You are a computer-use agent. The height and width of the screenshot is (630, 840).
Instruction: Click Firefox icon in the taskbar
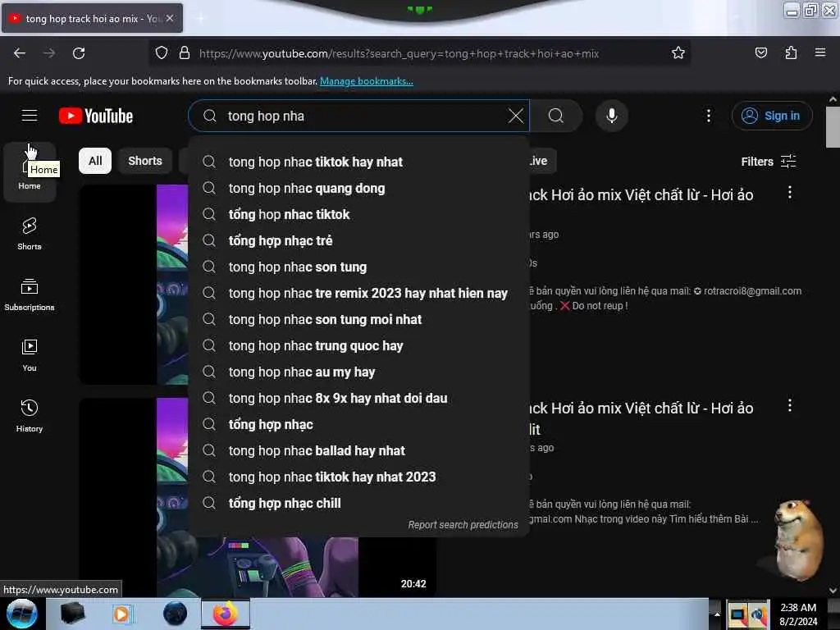tap(226, 614)
